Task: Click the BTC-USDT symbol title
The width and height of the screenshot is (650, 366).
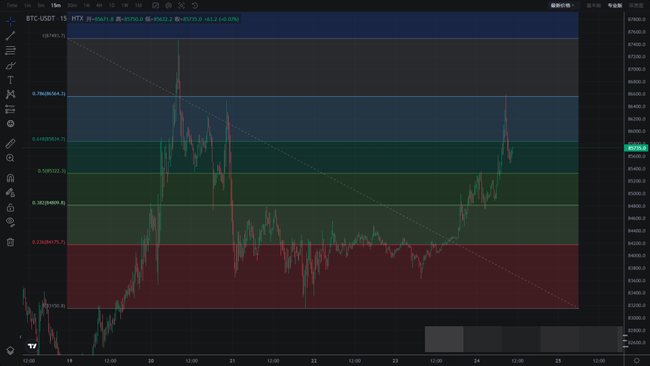Action: point(40,19)
